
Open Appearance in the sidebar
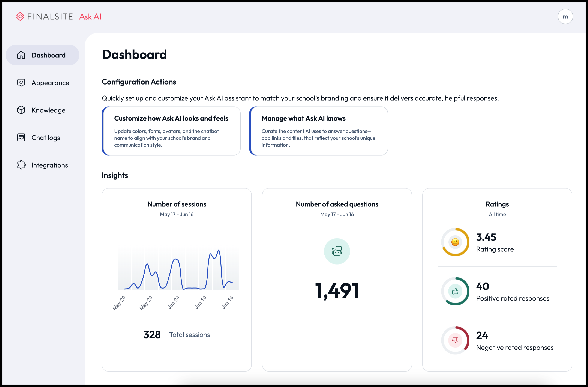[x=43, y=83]
